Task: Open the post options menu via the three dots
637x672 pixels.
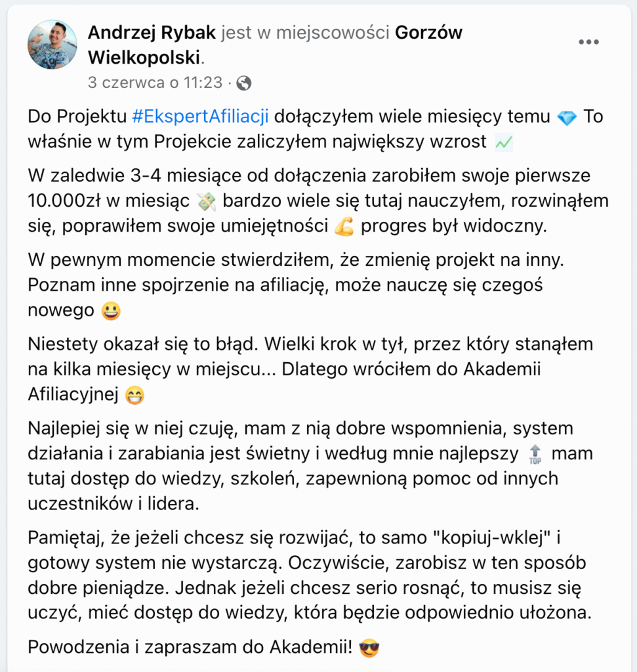Action: [x=588, y=41]
